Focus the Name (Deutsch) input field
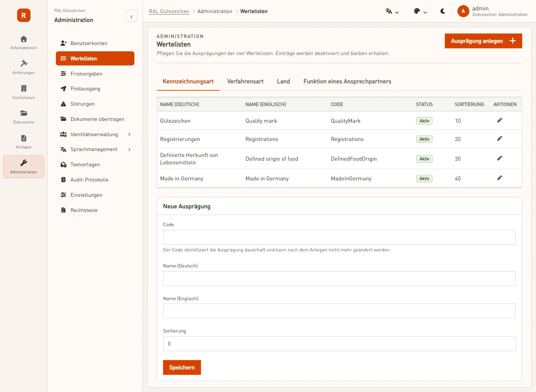536x392 pixels. click(x=339, y=279)
